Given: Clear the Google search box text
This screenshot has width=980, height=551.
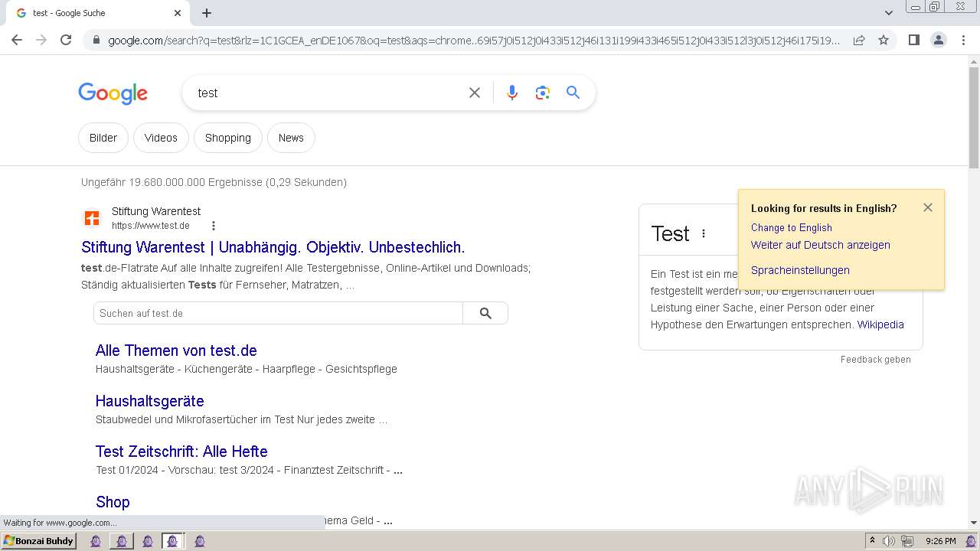Looking at the screenshot, I should click(475, 93).
